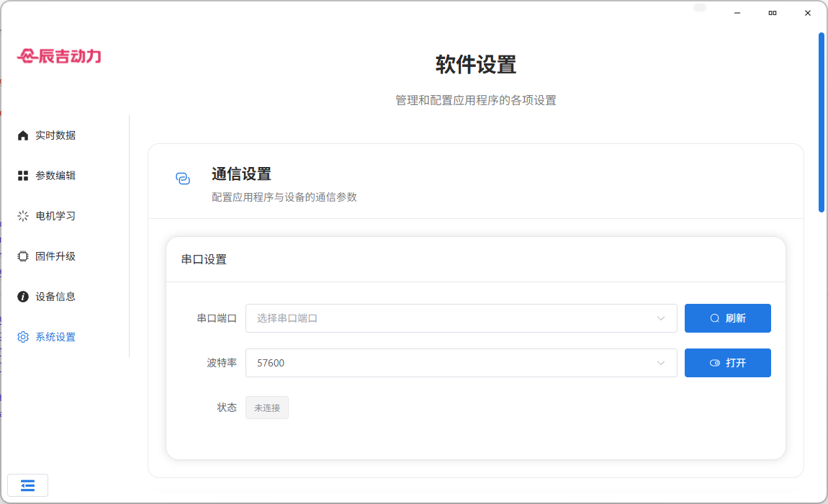This screenshot has height=504, width=828.
Task: Click the 串口设置 card header
Action: point(204,260)
